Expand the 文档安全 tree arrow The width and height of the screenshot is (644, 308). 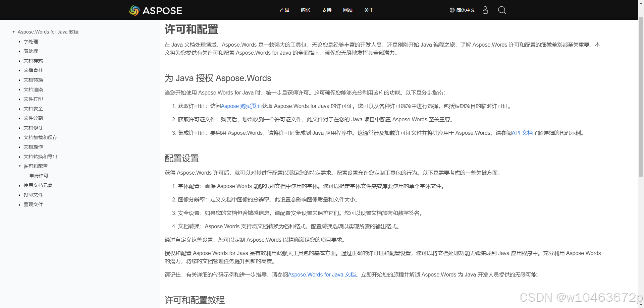click(19, 109)
